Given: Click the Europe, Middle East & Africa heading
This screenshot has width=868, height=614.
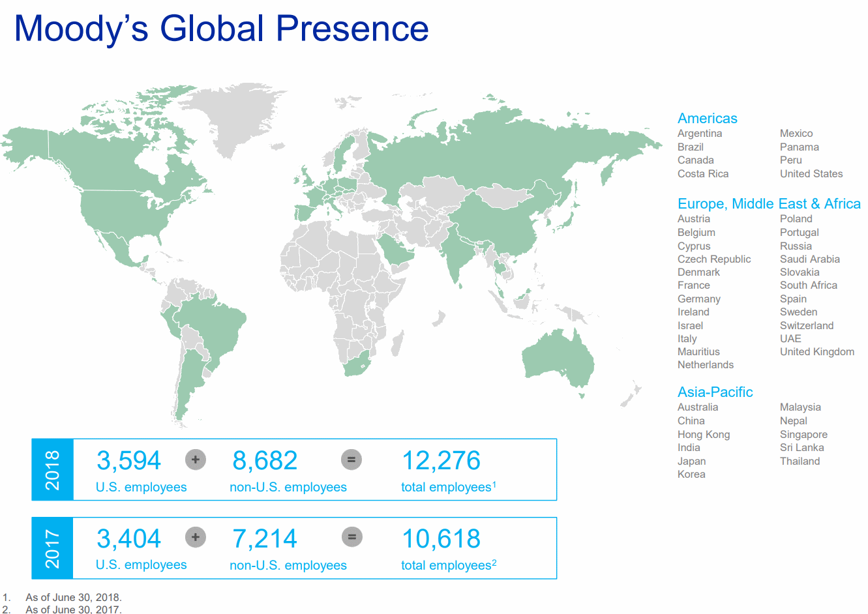Looking at the screenshot, I should click(769, 203).
